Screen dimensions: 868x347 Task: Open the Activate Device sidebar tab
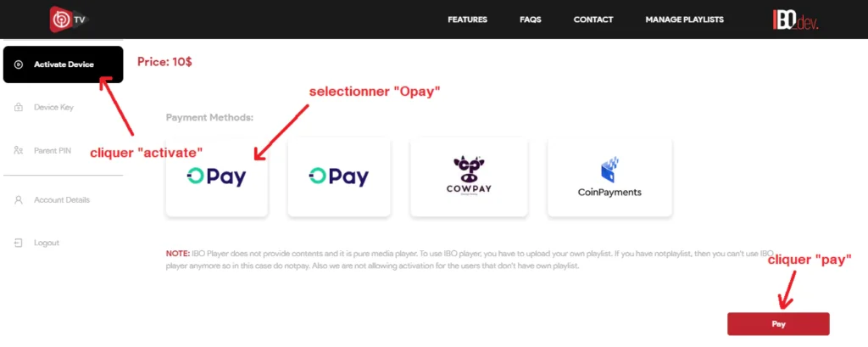click(63, 64)
